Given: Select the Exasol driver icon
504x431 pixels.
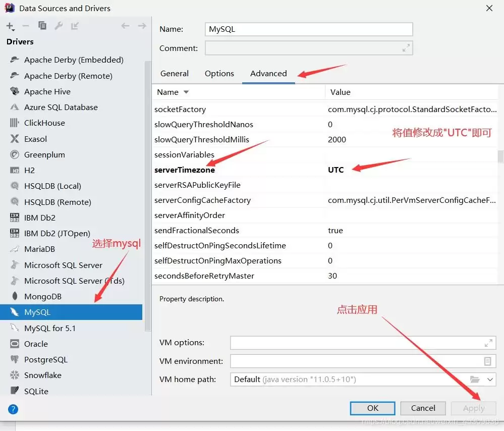Looking at the screenshot, I should pos(15,139).
